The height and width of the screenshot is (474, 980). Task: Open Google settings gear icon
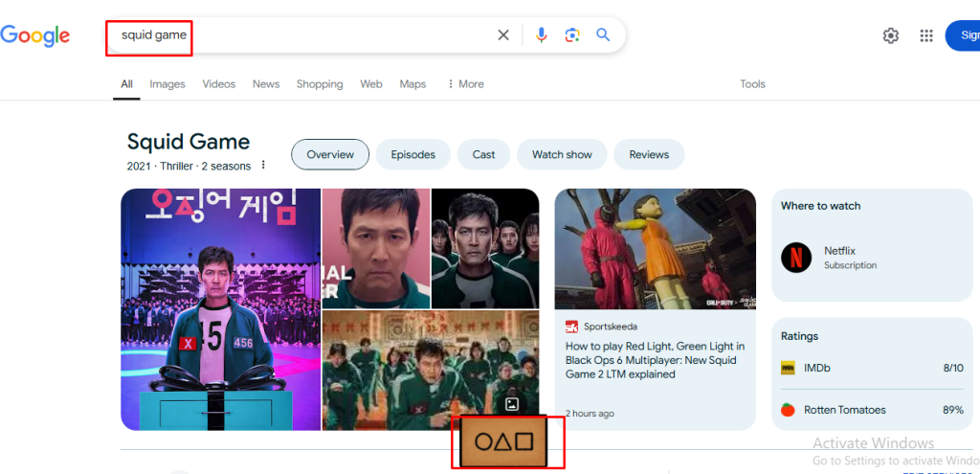(x=891, y=35)
